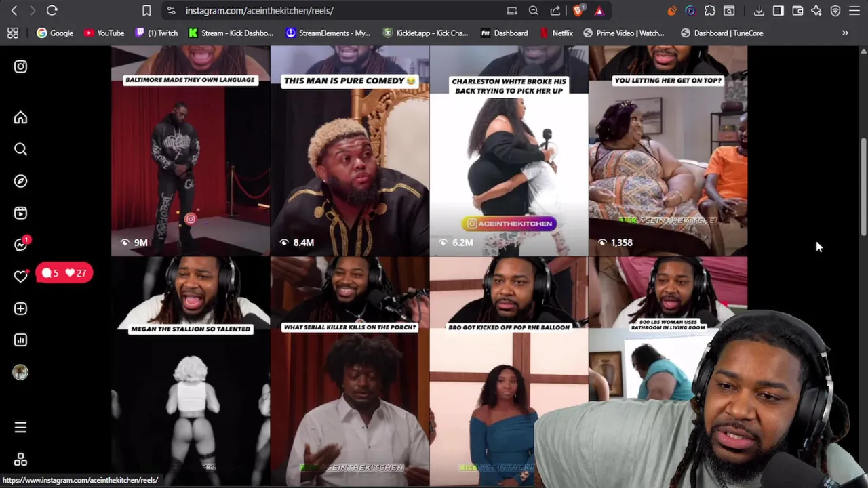This screenshot has width=868, height=488.
Task: Click the address bar URL
Action: 259,11
